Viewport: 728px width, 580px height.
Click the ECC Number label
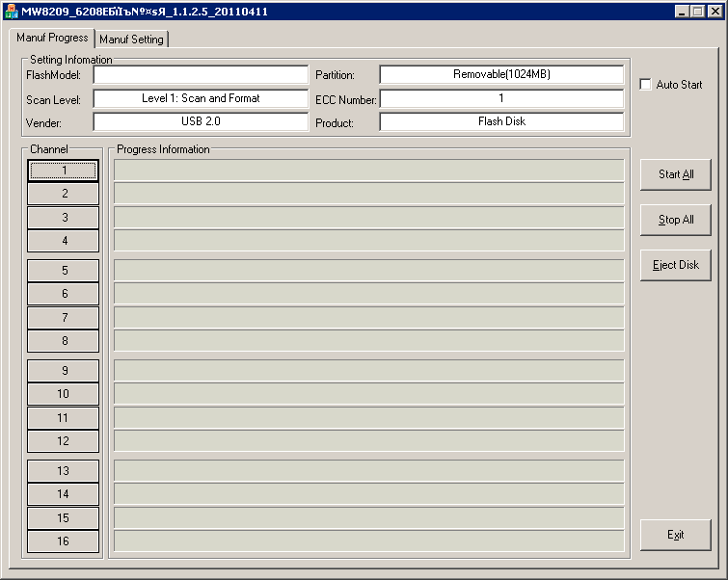click(x=346, y=100)
